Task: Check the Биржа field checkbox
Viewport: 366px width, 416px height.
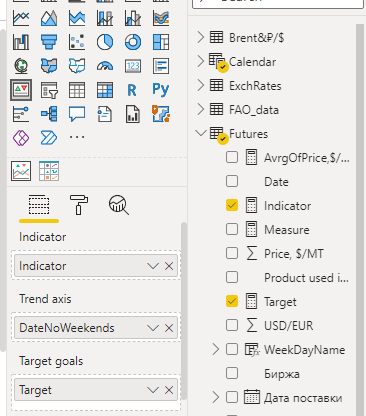Action: coord(232,373)
